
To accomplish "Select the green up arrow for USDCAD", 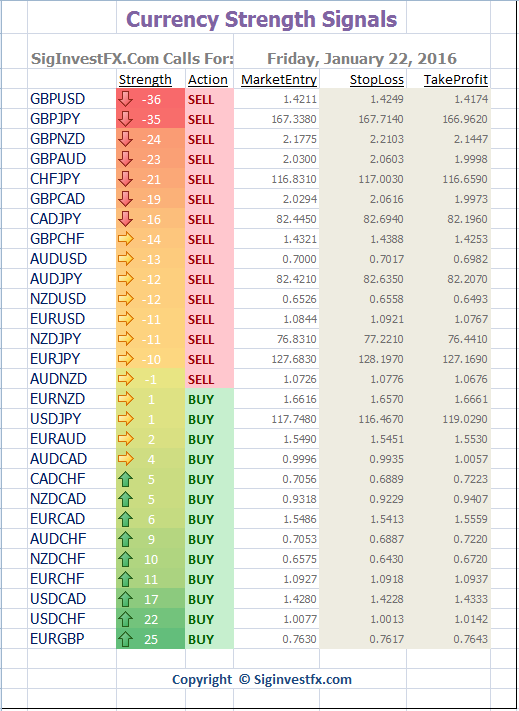I will [125, 599].
